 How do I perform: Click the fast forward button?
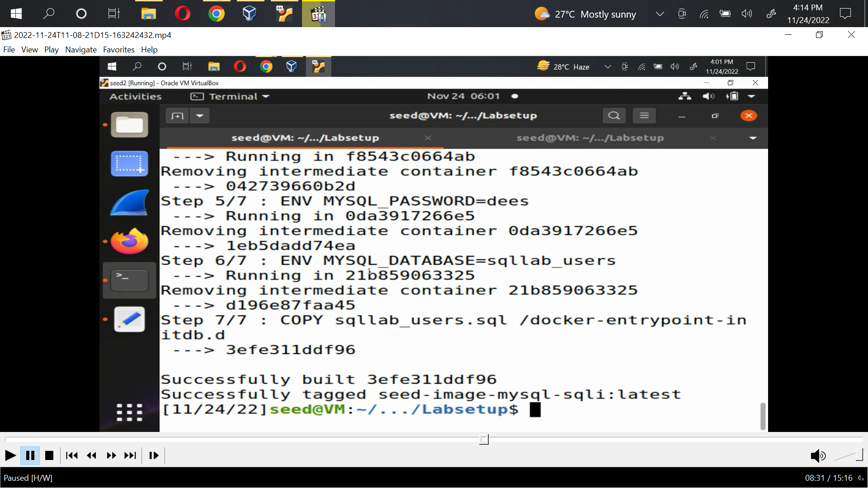pyautogui.click(x=111, y=455)
